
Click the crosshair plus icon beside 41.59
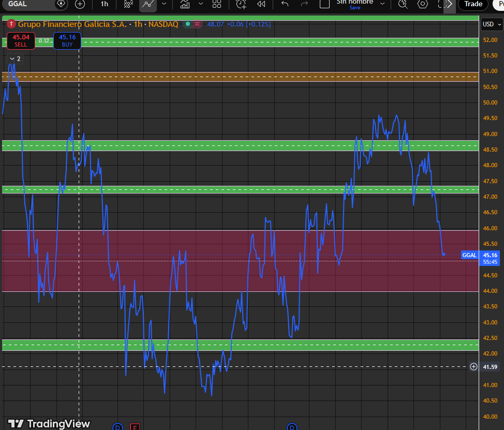click(473, 367)
